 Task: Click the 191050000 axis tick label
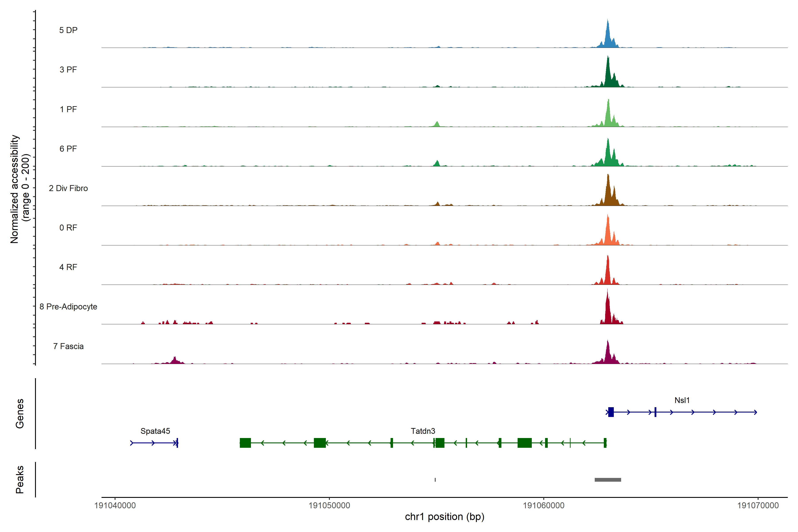tap(329, 506)
